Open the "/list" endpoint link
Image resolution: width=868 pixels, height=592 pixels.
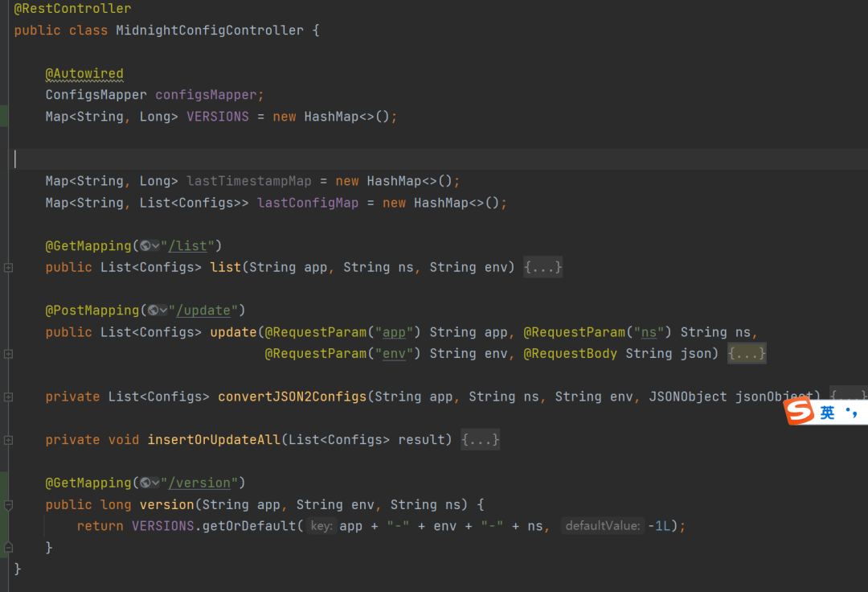(x=187, y=246)
